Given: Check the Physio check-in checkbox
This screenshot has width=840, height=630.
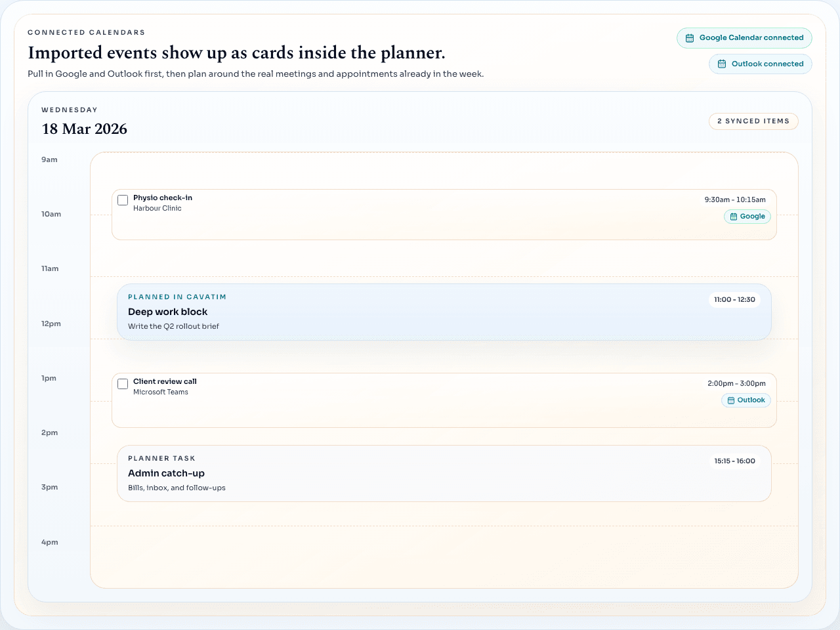Looking at the screenshot, I should coord(123,200).
